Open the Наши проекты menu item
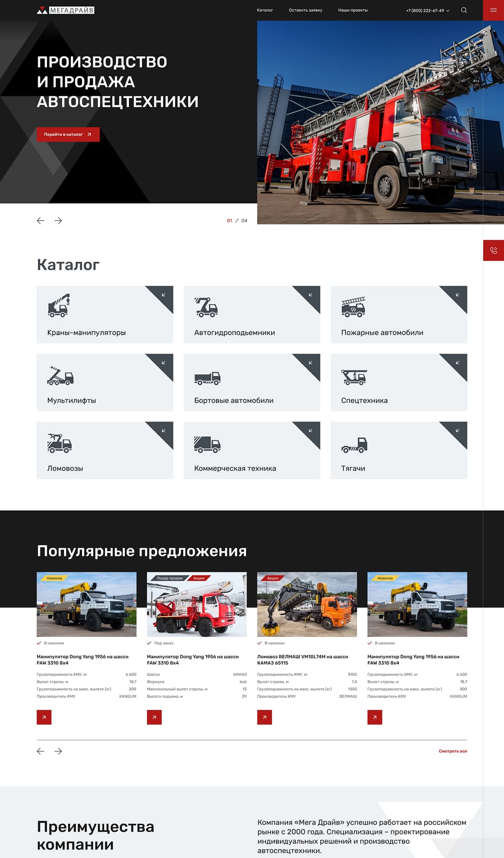This screenshot has width=504, height=858. (353, 10)
